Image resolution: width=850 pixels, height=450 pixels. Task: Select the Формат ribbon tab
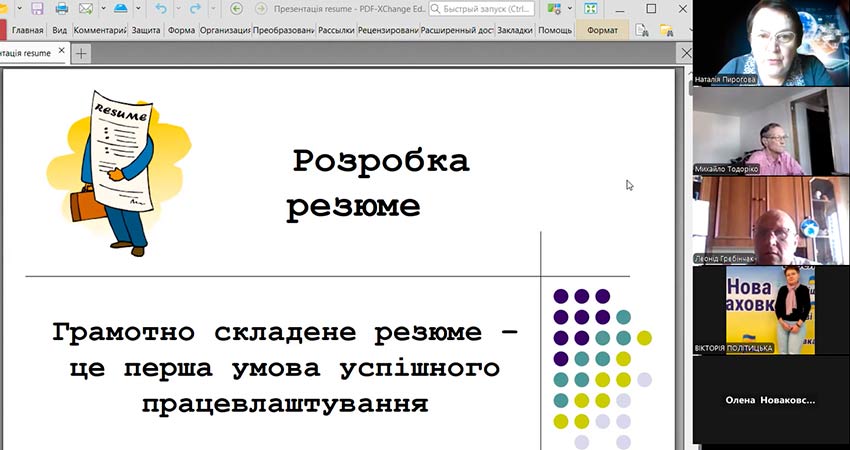pyautogui.click(x=602, y=30)
